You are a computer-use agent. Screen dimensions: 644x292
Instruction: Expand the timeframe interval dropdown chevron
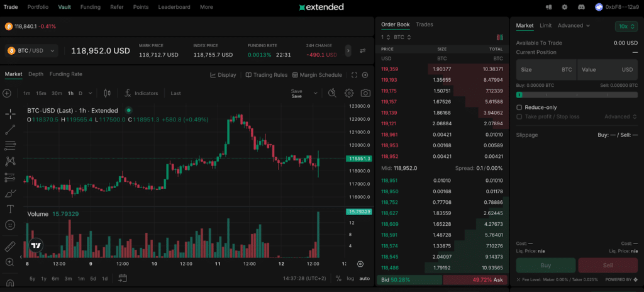[x=91, y=93]
